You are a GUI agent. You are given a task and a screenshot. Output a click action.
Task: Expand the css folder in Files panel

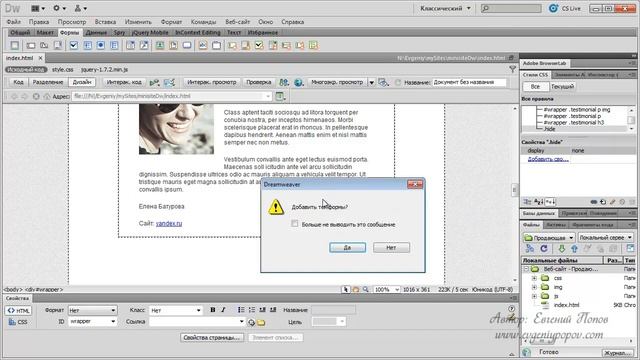coord(534,278)
